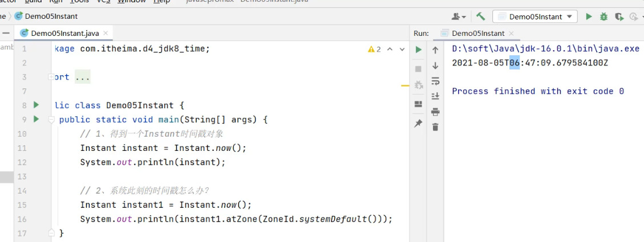
Task: Collapse the main method on line 9
Action: [51, 120]
